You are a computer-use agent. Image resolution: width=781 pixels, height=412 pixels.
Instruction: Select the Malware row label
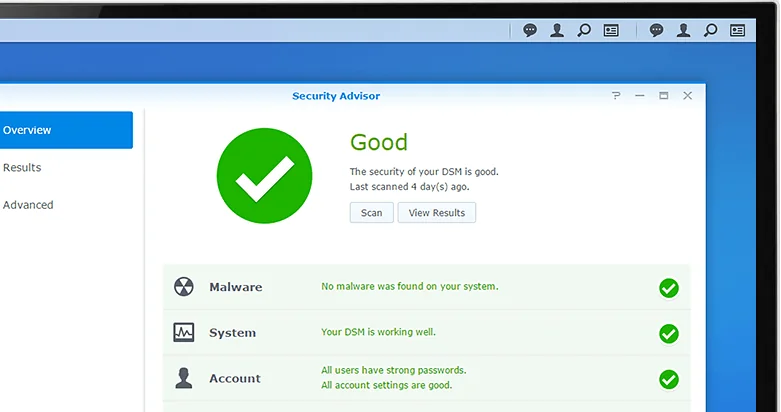(x=235, y=287)
